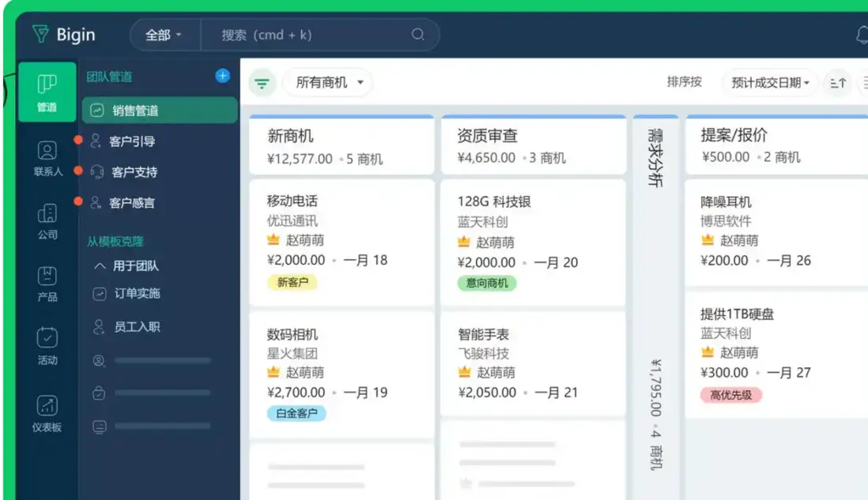Open the 预计成交日期 sort dropdown
The width and height of the screenshot is (868, 500).
click(769, 82)
